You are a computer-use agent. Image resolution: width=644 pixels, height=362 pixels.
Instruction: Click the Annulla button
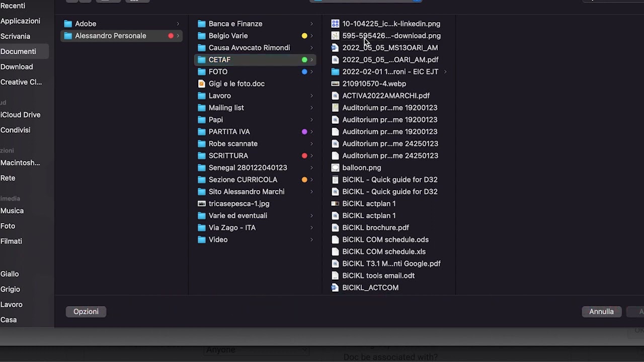coord(601,312)
